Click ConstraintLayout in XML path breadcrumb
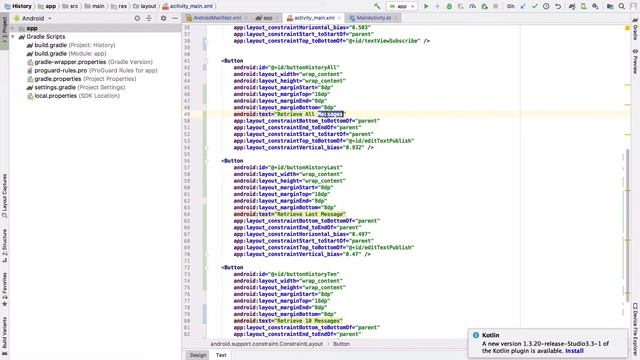 pyautogui.click(x=267, y=344)
